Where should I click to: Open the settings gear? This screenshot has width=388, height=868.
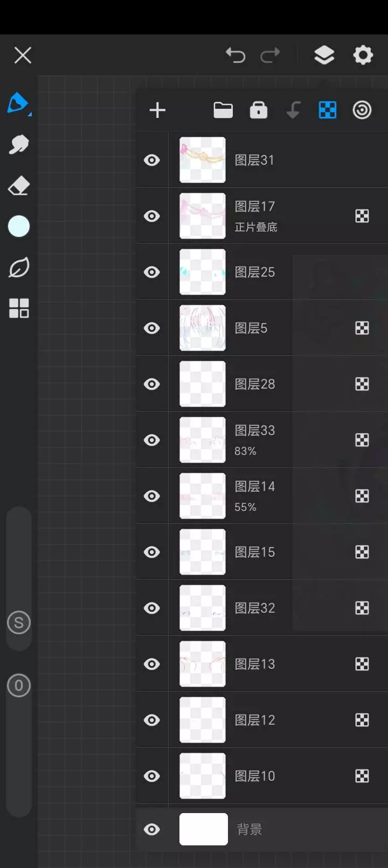coord(363,55)
